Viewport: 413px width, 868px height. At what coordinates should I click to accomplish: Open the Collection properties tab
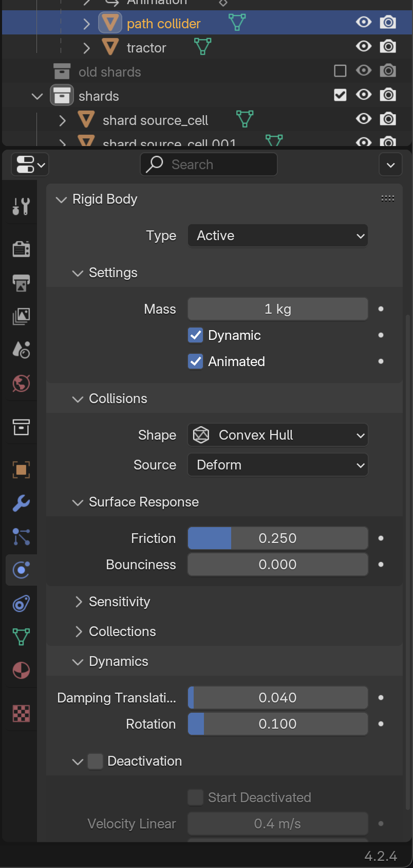coord(21,426)
